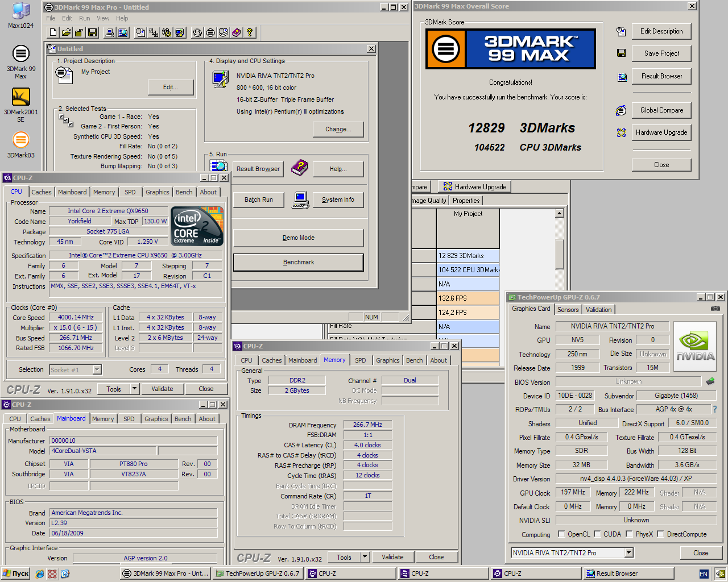Click the EN language indicator in tray

click(704, 574)
